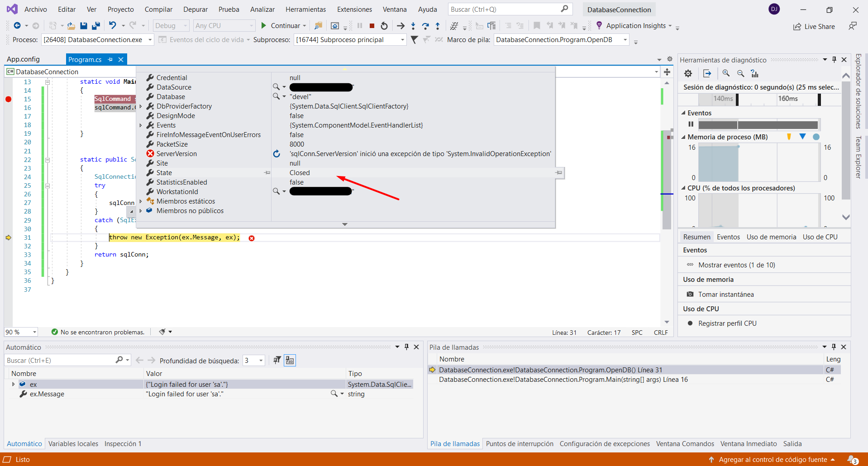
Task: Toggle the breakpoint on line 15
Action: click(8, 99)
